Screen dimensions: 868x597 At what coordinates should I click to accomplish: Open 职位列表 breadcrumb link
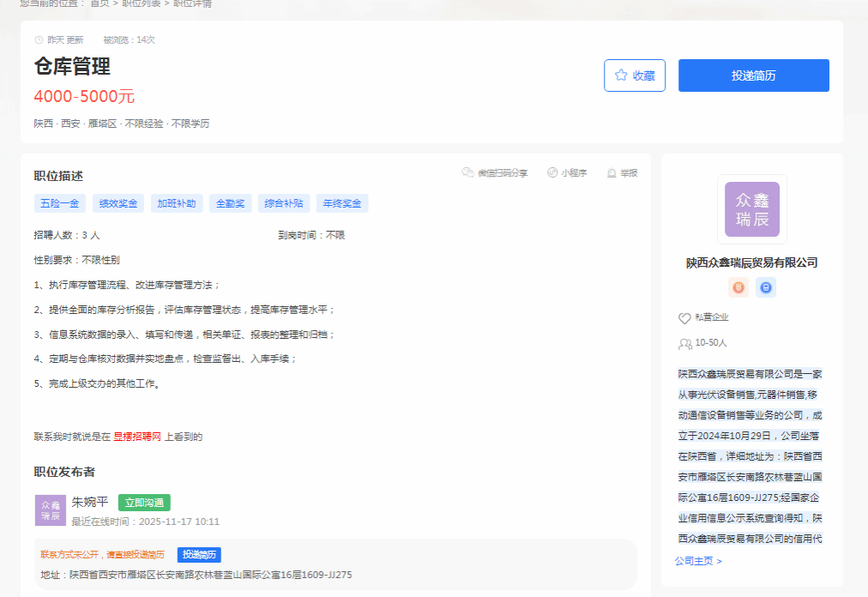coord(142,3)
